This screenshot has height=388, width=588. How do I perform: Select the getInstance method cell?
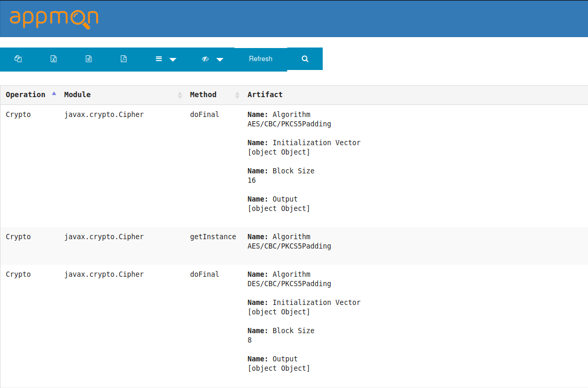(x=213, y=237)
